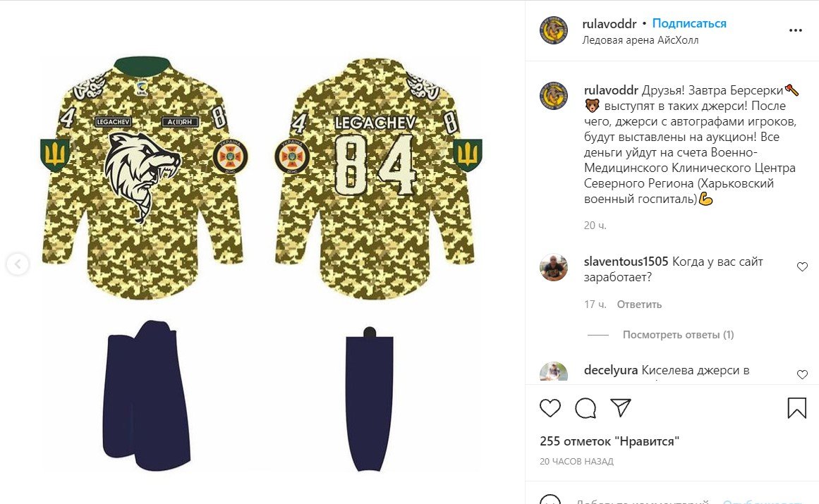Screen dimensions: 819x504
Task: Click the Подписаться follow link
Action: tap(689, 23)
